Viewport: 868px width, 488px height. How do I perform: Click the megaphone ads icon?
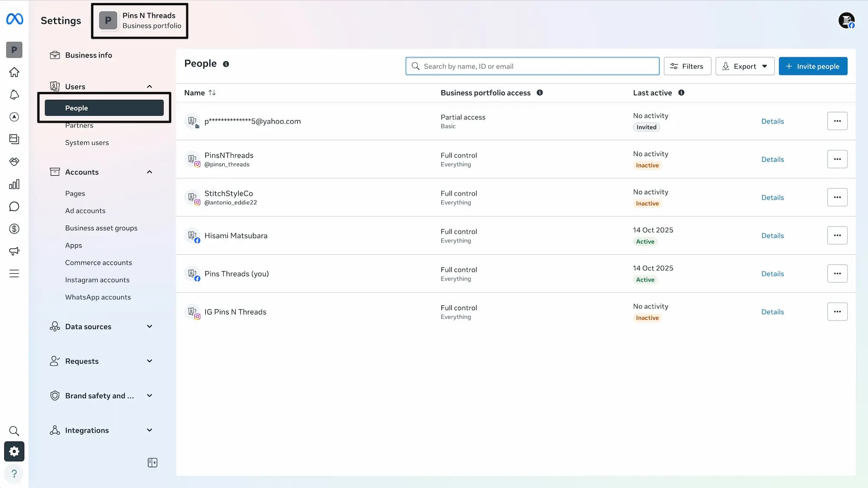click(14, 251)
